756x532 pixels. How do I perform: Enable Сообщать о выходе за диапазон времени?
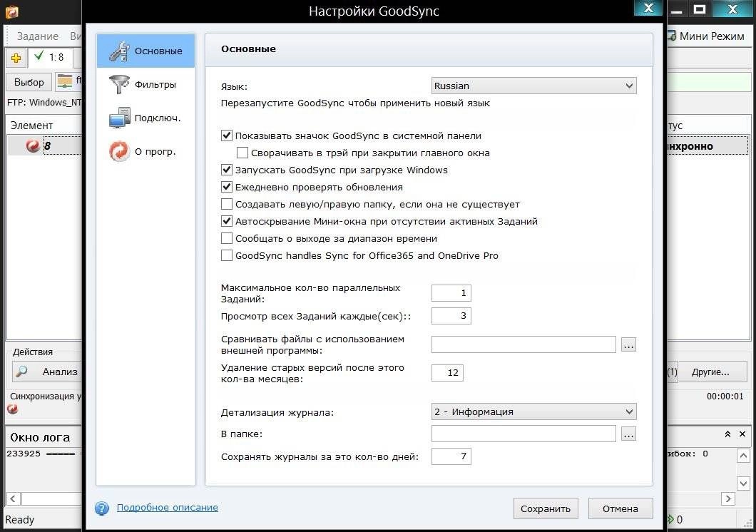[227, 238]
